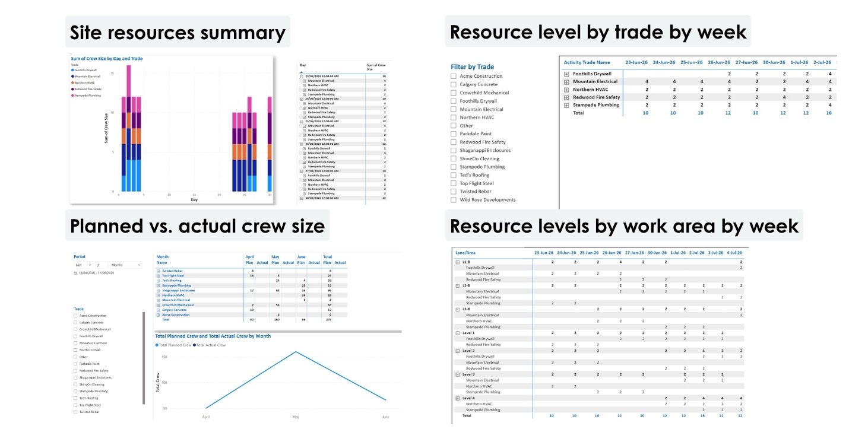This screenshot has height=445, width=868.
Task: Check Twisted Rebar in planned vs. actual Trade slicer
Action: coord(75,411)
